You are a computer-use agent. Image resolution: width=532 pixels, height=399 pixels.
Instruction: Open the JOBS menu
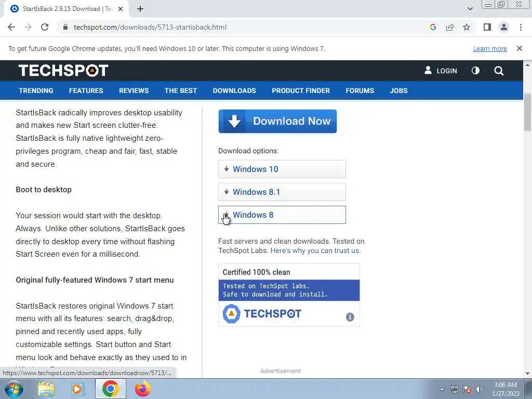(x=398, y=90)
